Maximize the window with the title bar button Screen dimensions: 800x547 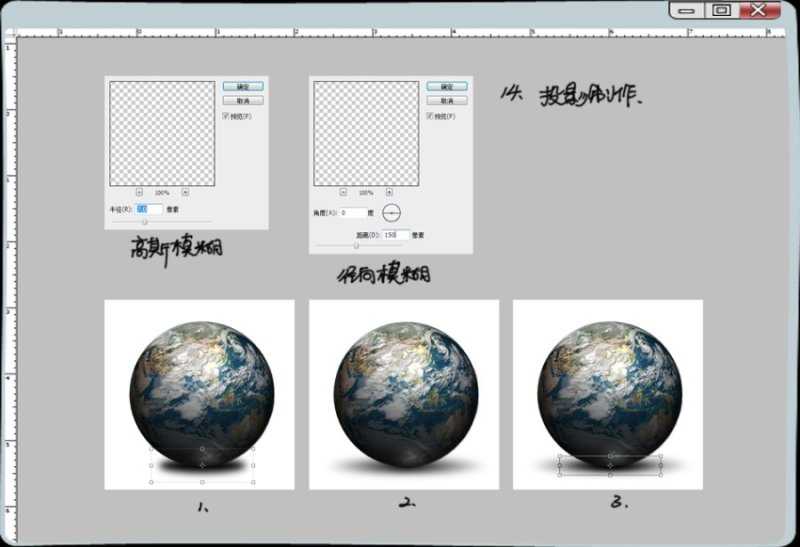[720, 10]
